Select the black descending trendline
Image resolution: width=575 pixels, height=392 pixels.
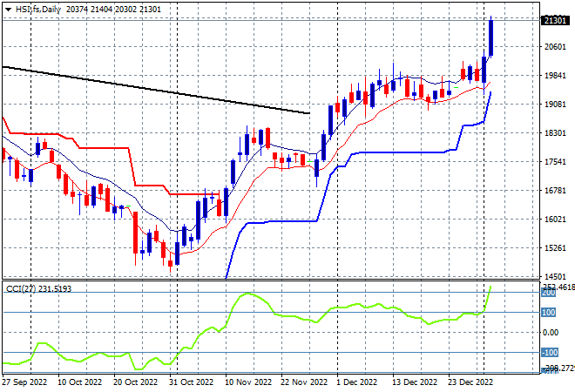156,90
